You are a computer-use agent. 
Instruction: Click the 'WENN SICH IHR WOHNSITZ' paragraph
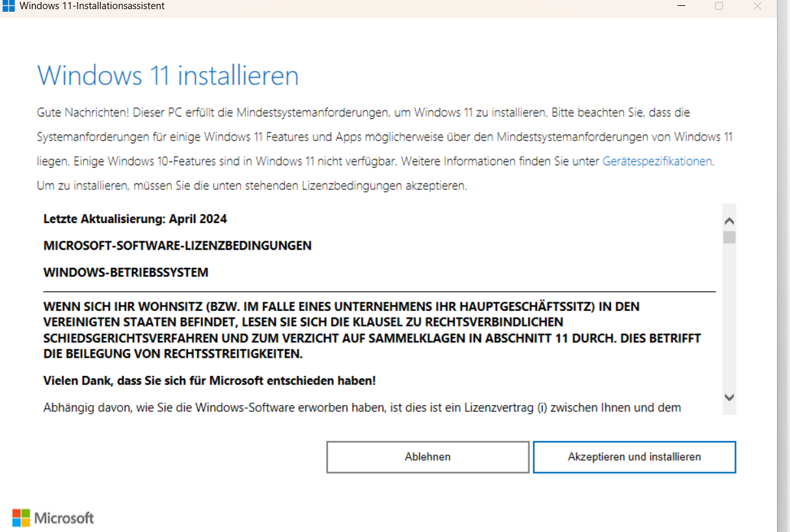[372, 330]
